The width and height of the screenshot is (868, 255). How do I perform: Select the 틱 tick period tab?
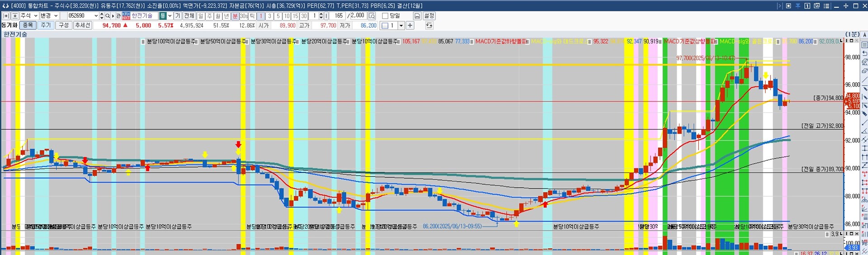252,16
